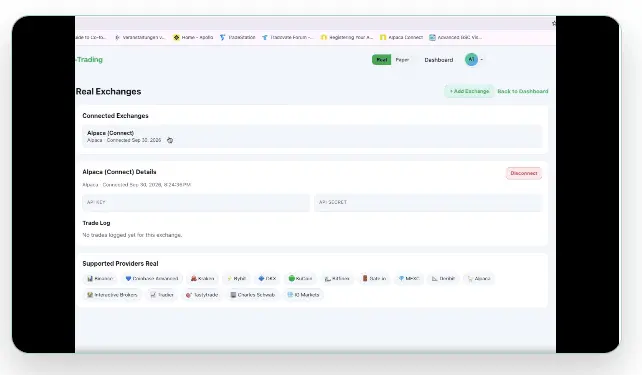
Task: Click the Supported Providers Real heading
Action: [x=120, y=264]
